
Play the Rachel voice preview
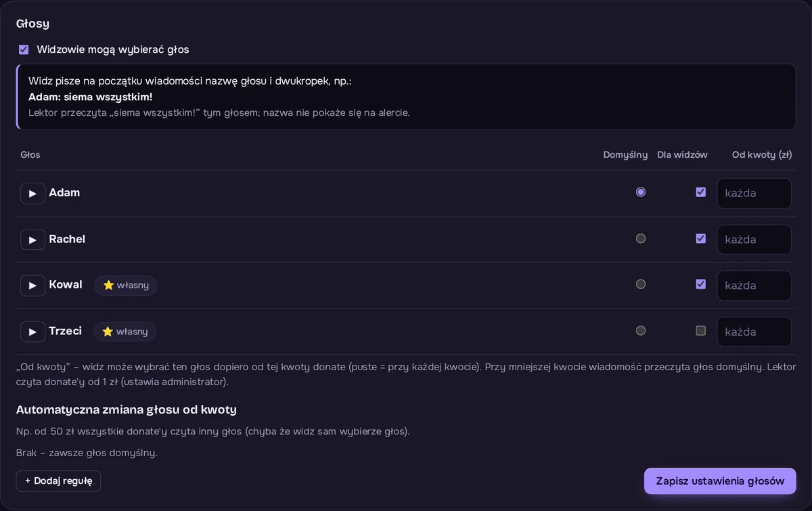(32, 240)
